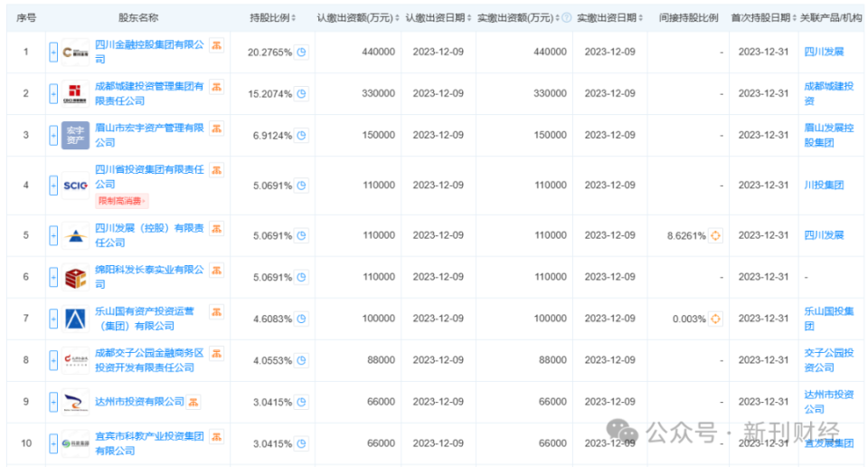
Task: Click the pie chart icon in row 4
Action: 301,186
